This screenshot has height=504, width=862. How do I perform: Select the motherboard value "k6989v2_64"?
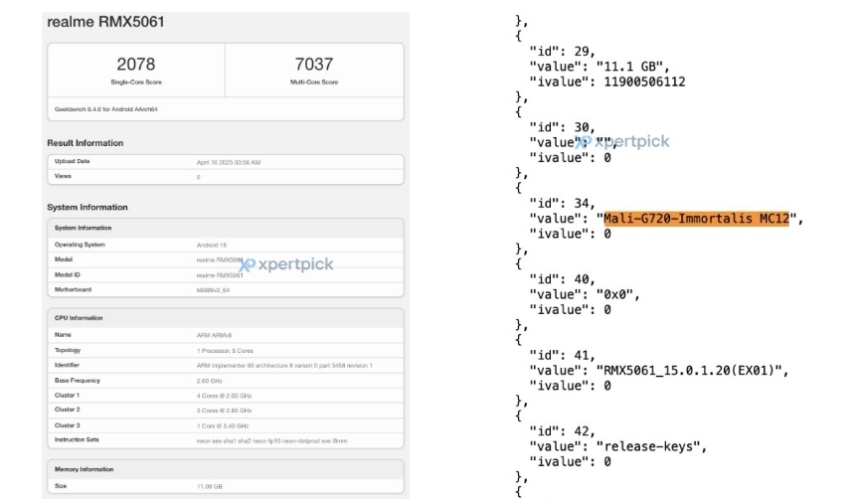pyautogui.click(x=214, y=290)
